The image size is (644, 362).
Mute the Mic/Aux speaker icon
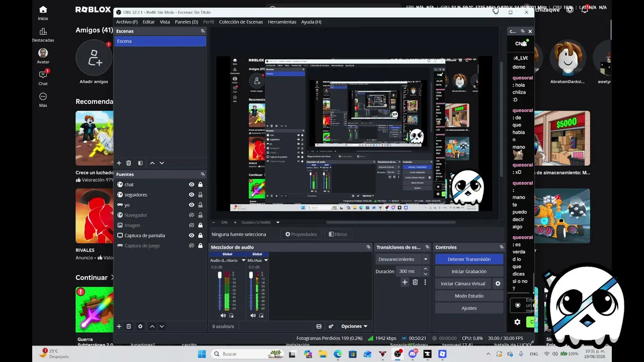tap(253, 316)
